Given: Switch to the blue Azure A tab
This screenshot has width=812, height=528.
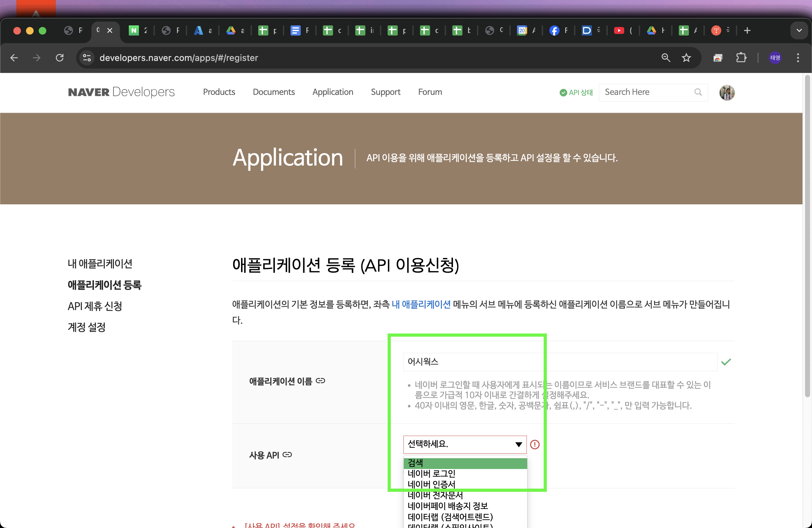Looking at the screenshot, I should pos(203,31).
